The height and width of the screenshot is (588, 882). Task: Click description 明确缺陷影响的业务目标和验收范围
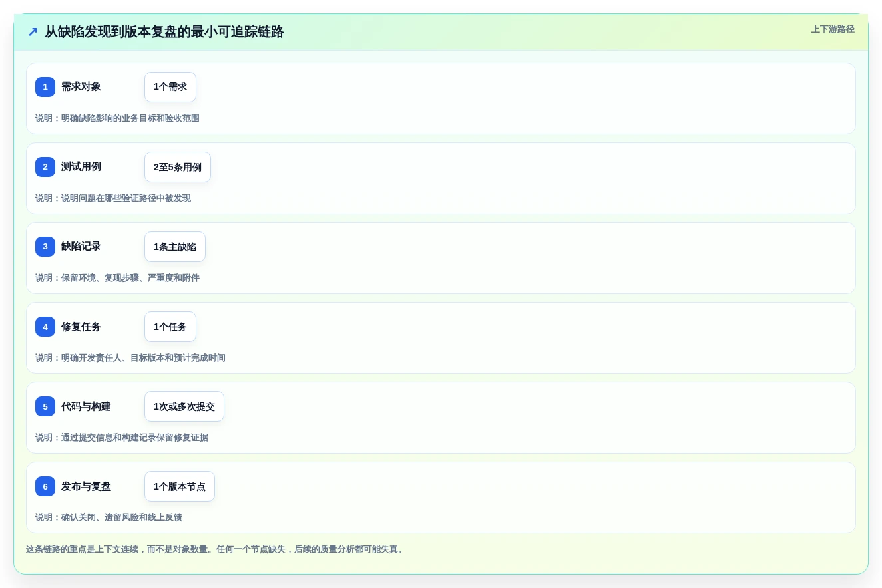[130, 118]
